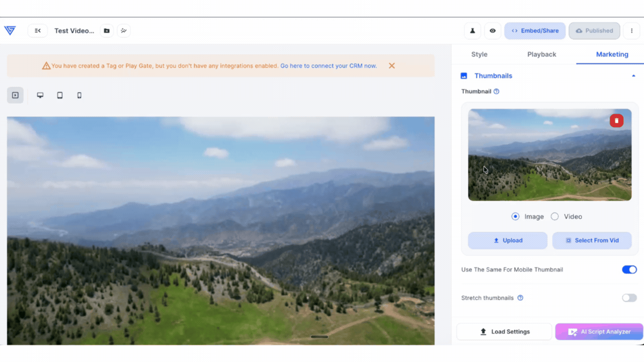The height and width of the screenshot is (362, 644).
Task: Collapse the Thumbnails section arrow
Action: (633, 76)
